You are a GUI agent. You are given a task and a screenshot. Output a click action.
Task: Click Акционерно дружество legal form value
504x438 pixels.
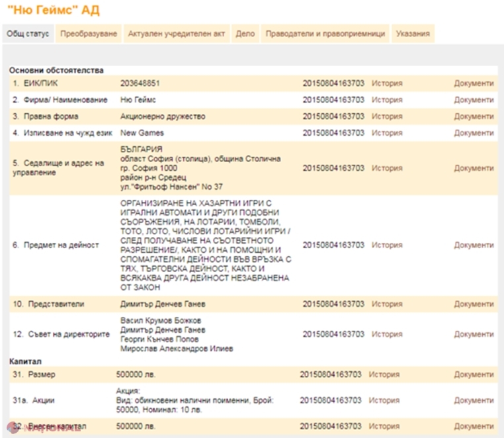[x=163, y=116]
